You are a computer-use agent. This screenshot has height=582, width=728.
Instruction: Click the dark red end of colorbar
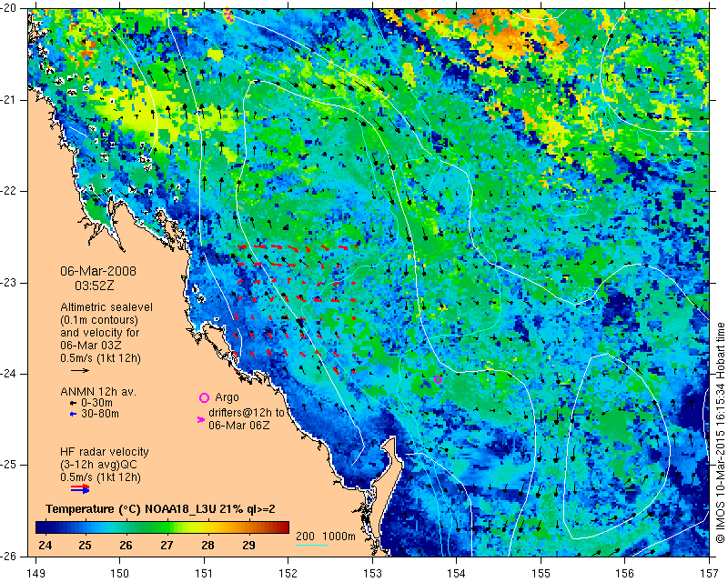click(x=282, y=527)
